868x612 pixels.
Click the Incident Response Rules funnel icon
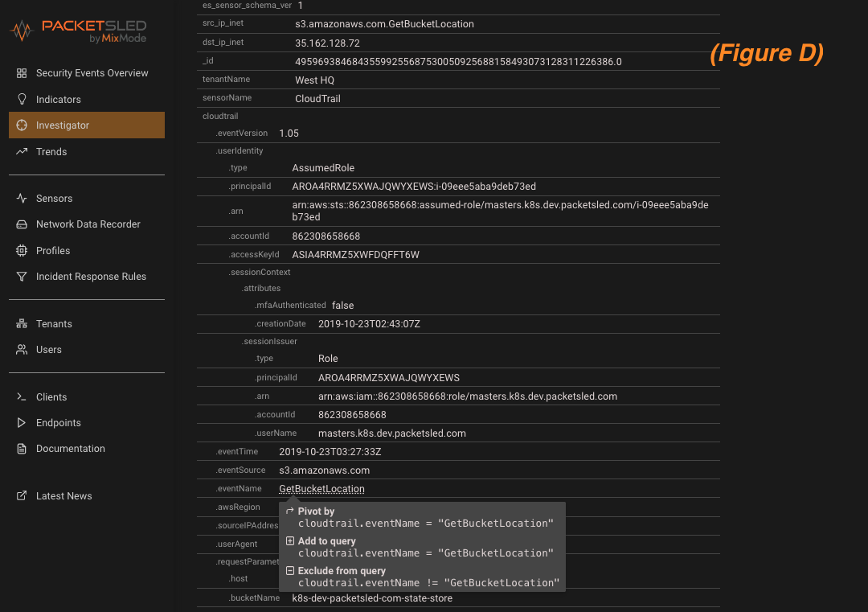point(22,277)
